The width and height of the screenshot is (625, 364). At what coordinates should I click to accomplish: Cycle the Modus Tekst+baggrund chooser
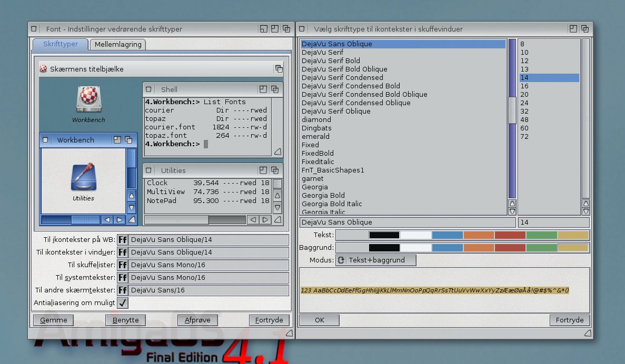pos(375,260)
